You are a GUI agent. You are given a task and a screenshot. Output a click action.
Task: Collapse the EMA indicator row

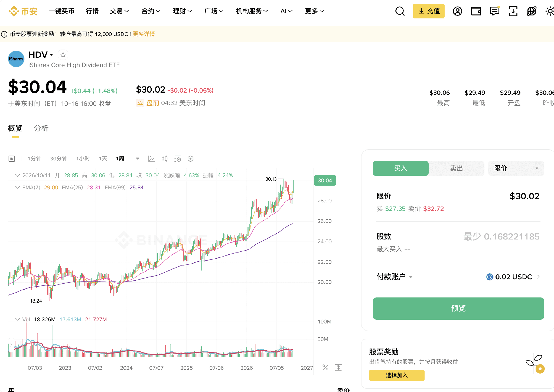[18, 187]
